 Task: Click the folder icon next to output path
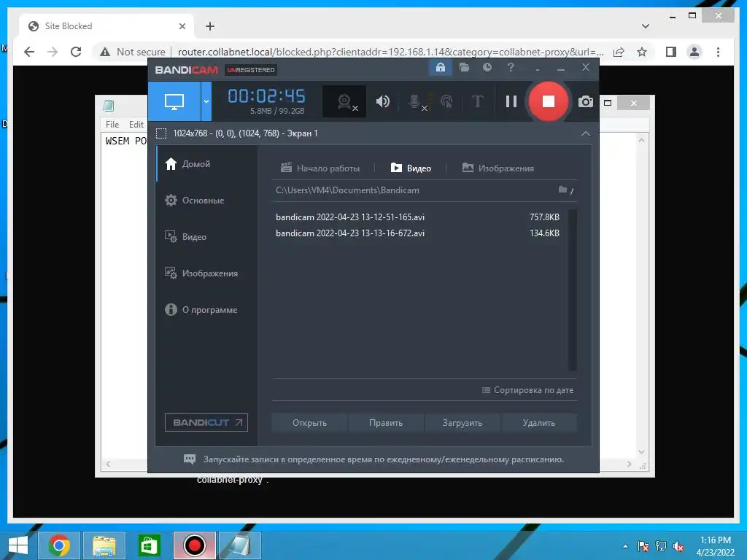pyautogui.click(x=562, y=190)
